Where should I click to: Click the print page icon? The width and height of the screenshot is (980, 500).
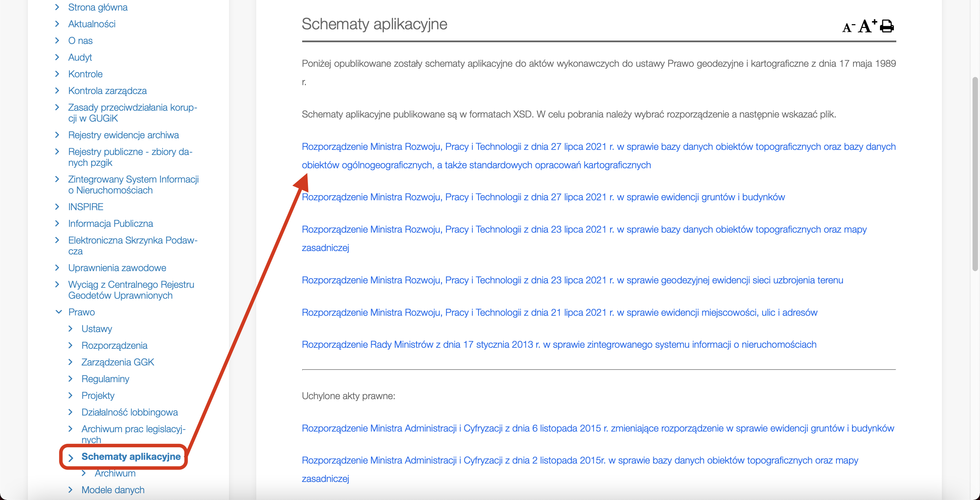(x=887, y=26)
